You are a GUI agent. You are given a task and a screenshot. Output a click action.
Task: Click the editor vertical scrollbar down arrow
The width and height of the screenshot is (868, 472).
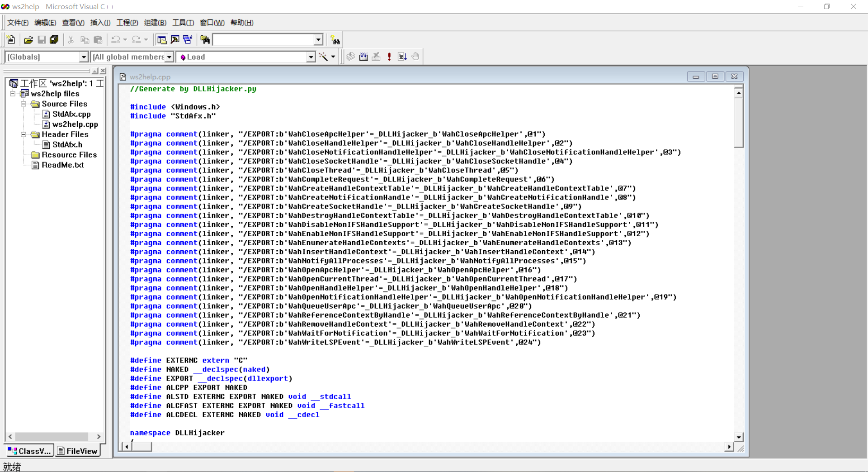tap(739, 437)
